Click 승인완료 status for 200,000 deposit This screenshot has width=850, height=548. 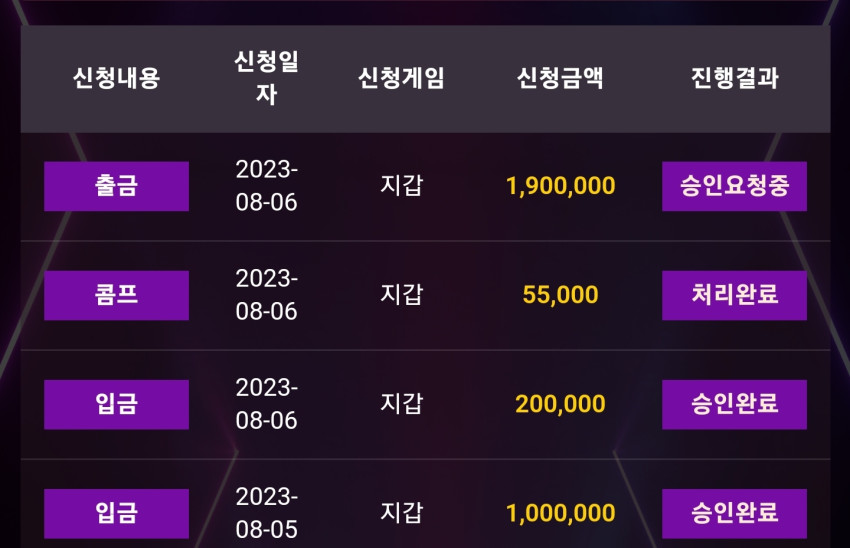[735, 404]
